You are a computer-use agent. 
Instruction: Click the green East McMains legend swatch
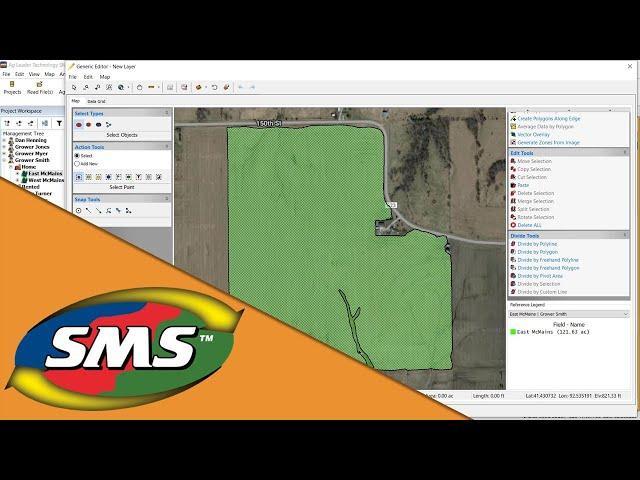(x=513, y=332)
